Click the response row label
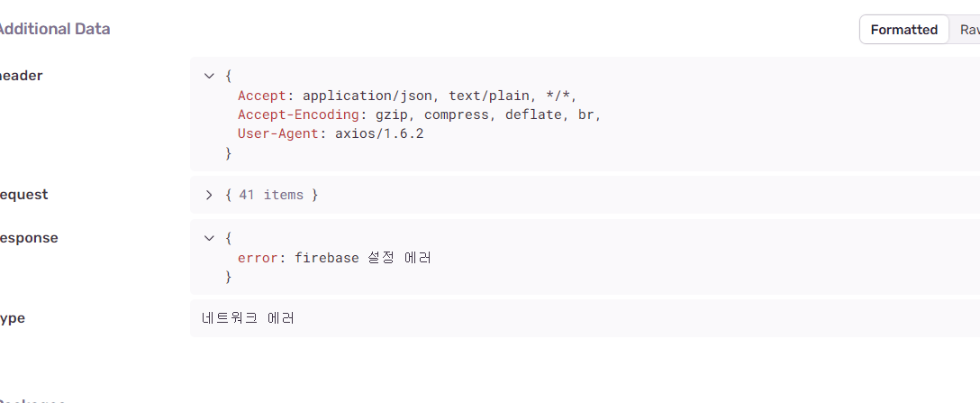Image resolution: width=980 pixels, height=403 pixels. point(28,238)
